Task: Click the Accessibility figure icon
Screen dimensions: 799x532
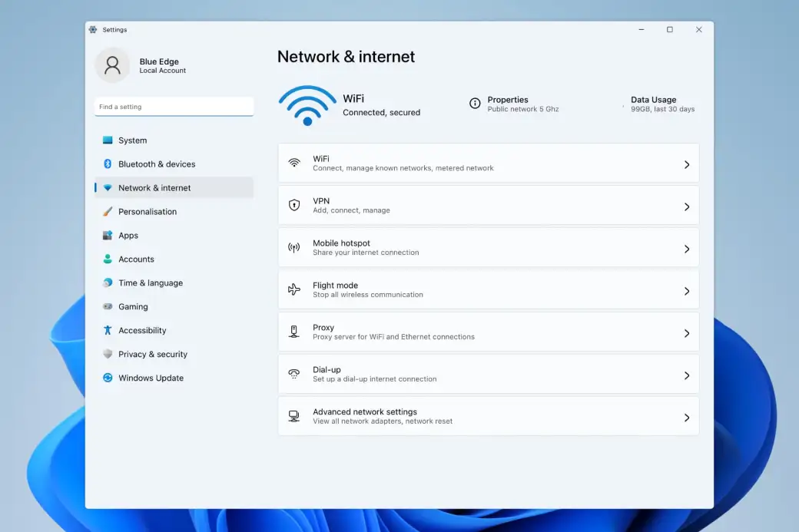Action: tap(108, 330)
